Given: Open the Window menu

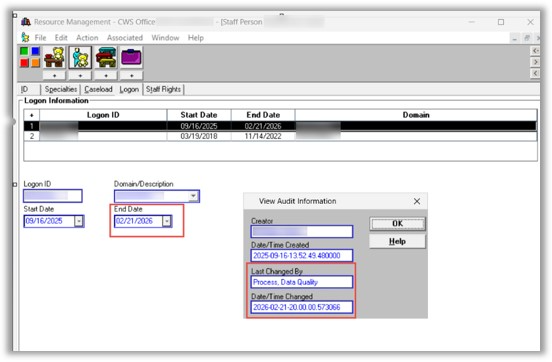Looking at the screenshot, I should point(165,38).
